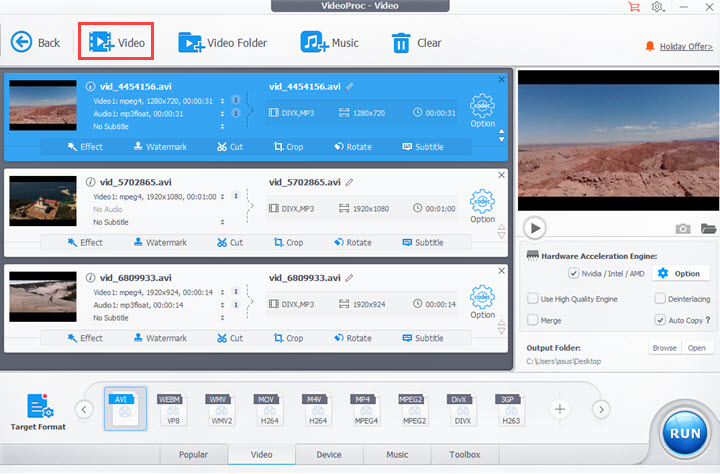Remove vid_4454156.avi from the list
Viewport: 720px width, 474px height.
click(501, 79)
